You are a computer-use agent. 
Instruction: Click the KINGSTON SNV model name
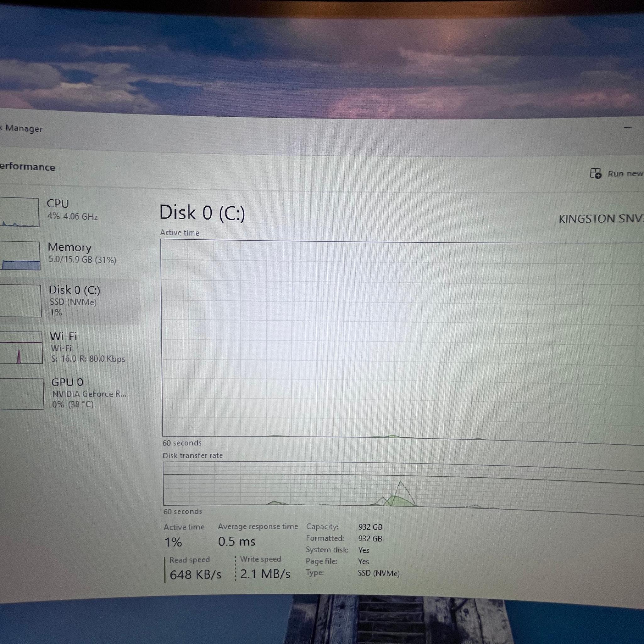coord(601,219)
